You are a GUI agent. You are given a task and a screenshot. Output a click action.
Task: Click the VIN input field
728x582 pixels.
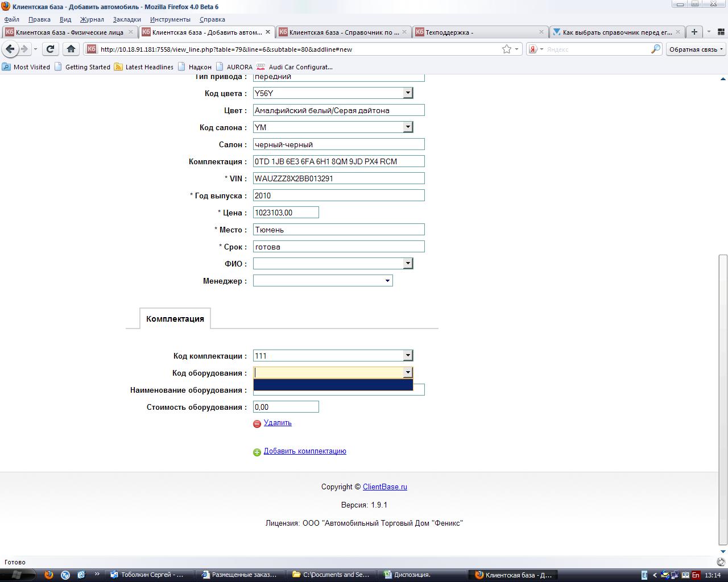coord(339,178)
